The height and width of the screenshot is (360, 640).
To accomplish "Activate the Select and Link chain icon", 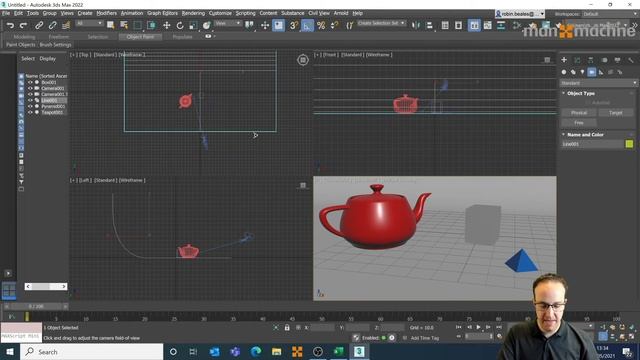I will (39, 25).
